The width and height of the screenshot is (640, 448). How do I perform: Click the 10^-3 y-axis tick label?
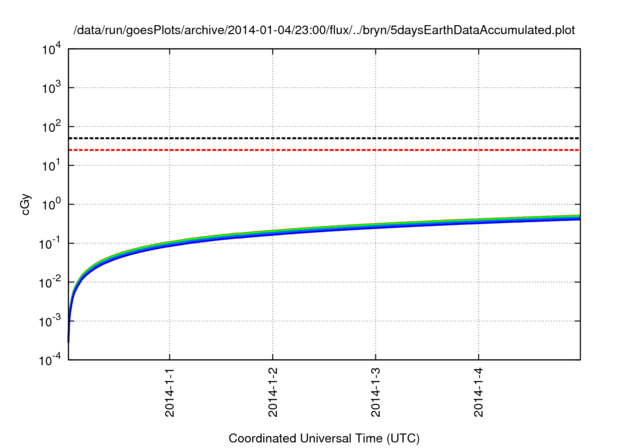[50, 322]
